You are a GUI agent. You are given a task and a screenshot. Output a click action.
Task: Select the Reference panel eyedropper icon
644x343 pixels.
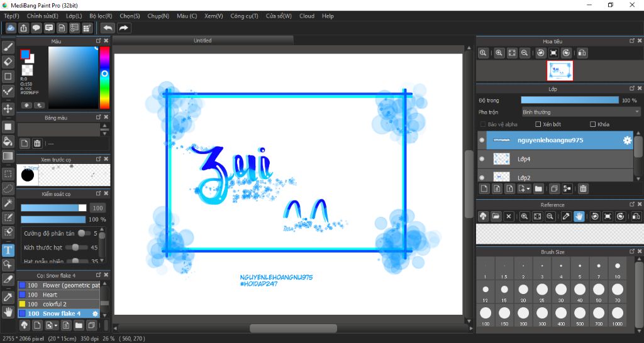point(566,216)
